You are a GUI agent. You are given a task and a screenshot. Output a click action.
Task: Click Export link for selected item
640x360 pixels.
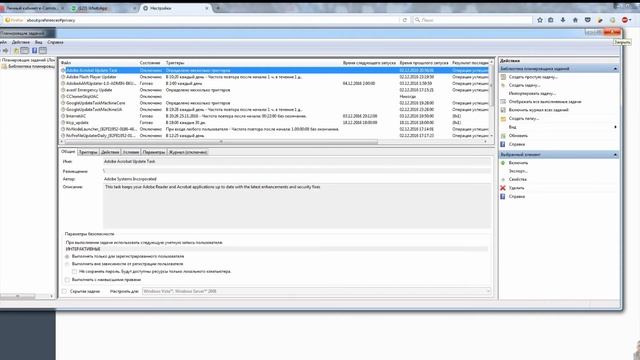(518, 171)
